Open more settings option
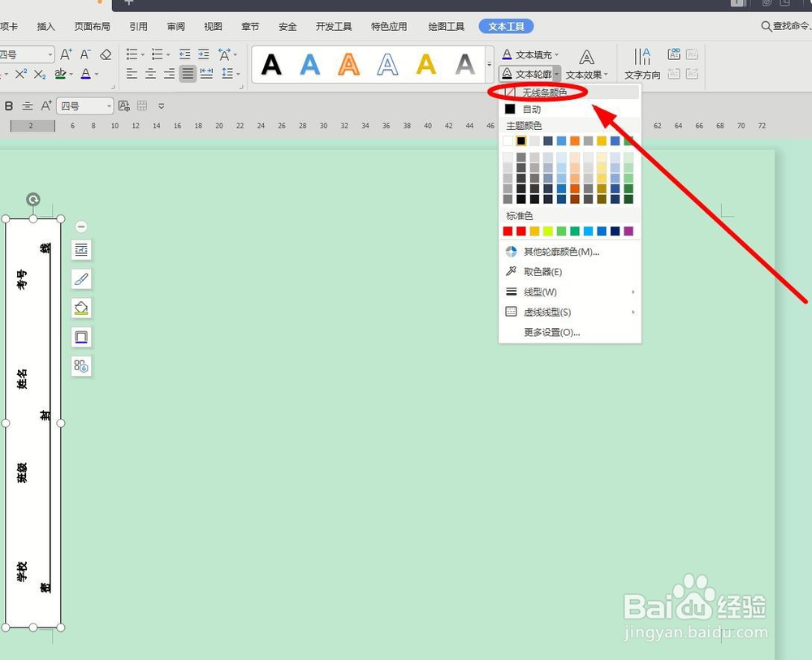The image size is (812, 660). 570,332
